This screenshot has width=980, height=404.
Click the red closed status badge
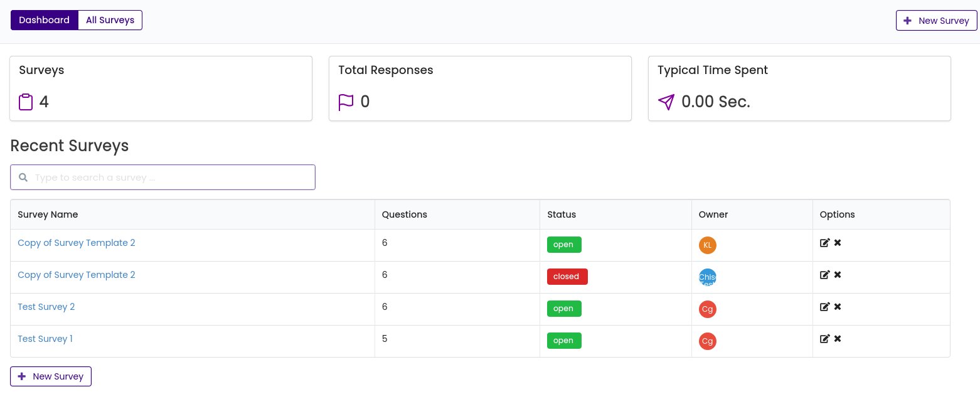click(567, 277)
